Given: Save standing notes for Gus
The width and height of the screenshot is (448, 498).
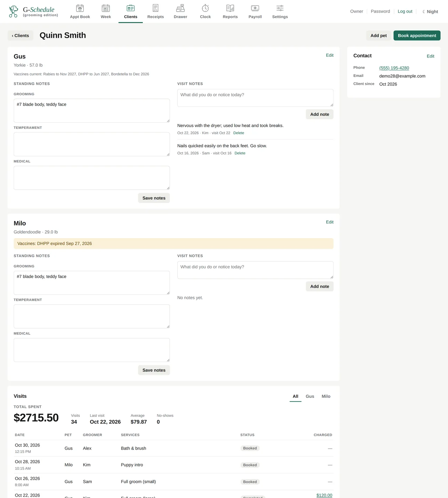Looking at the screenshot, I should (x=154, y=198).
